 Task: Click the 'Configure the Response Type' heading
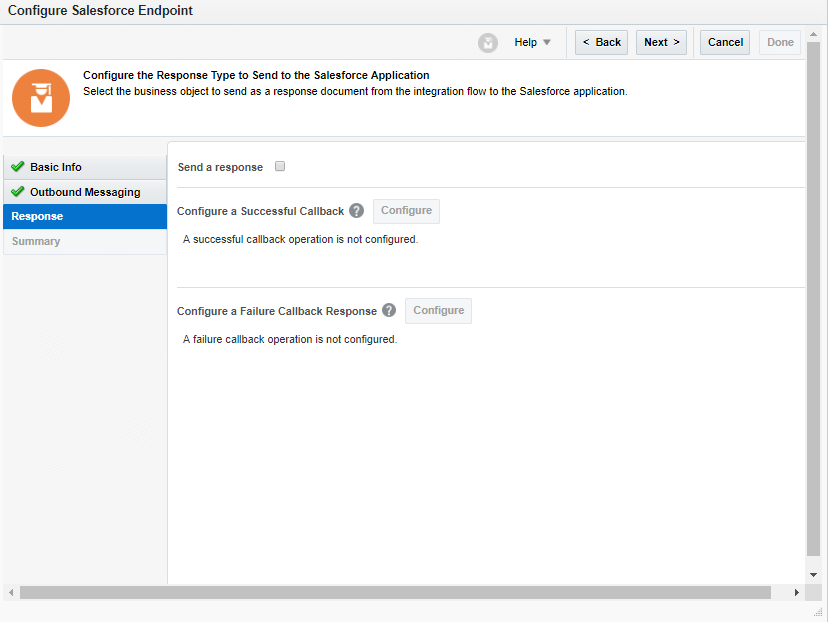[256, 75]
